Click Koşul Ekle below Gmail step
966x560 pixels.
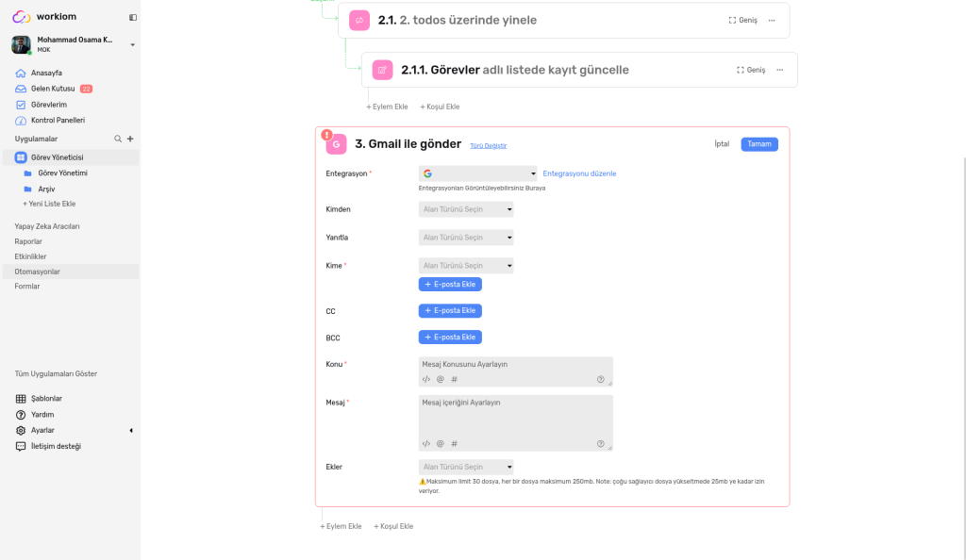(393, 526)
